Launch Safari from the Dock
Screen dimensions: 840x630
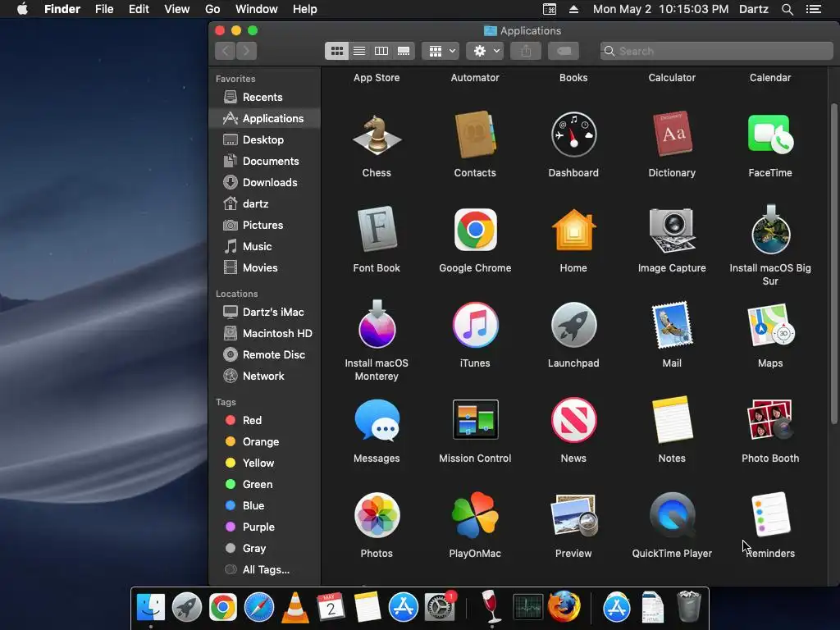[259, 608]
